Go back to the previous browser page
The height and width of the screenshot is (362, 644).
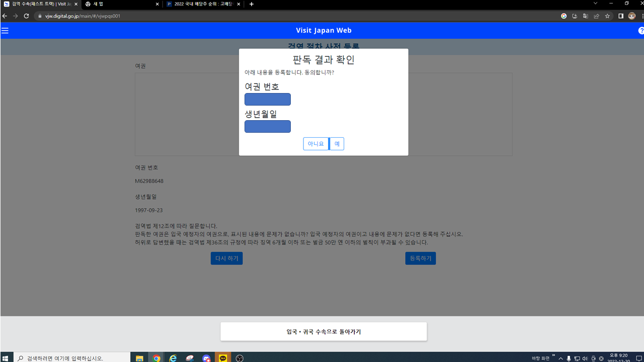coord(5,16)
